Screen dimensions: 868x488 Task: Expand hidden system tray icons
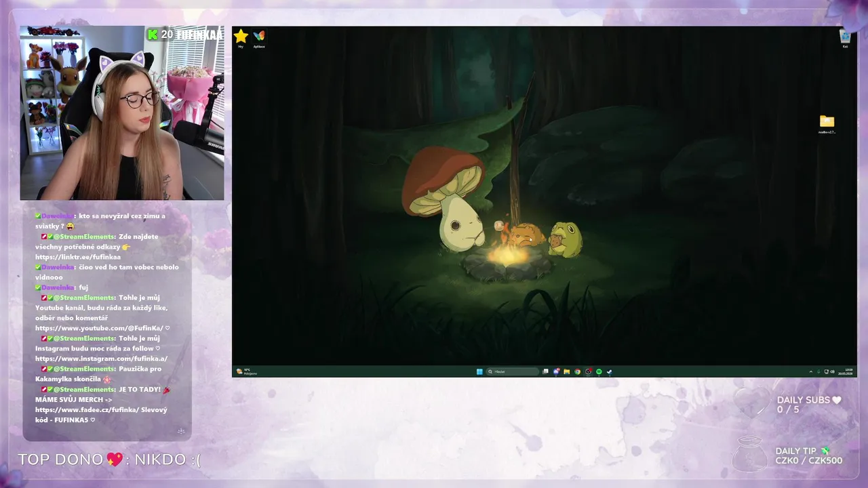[811, 371]
